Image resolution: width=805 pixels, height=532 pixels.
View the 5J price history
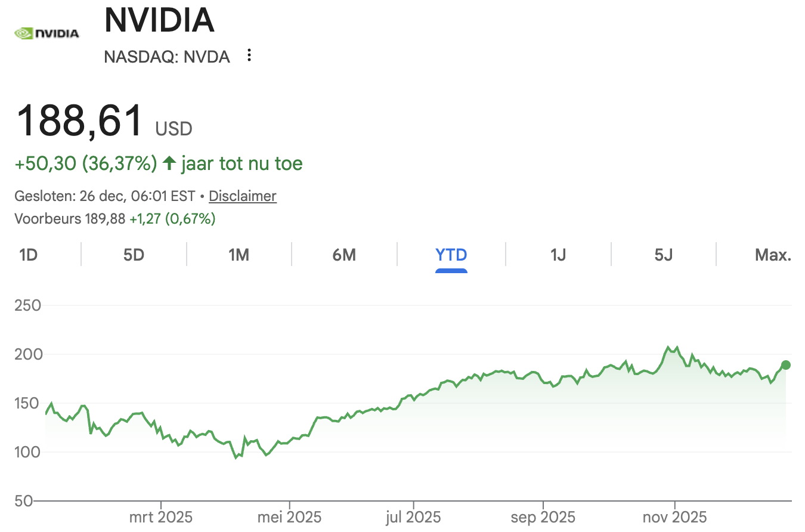(663, 255)
